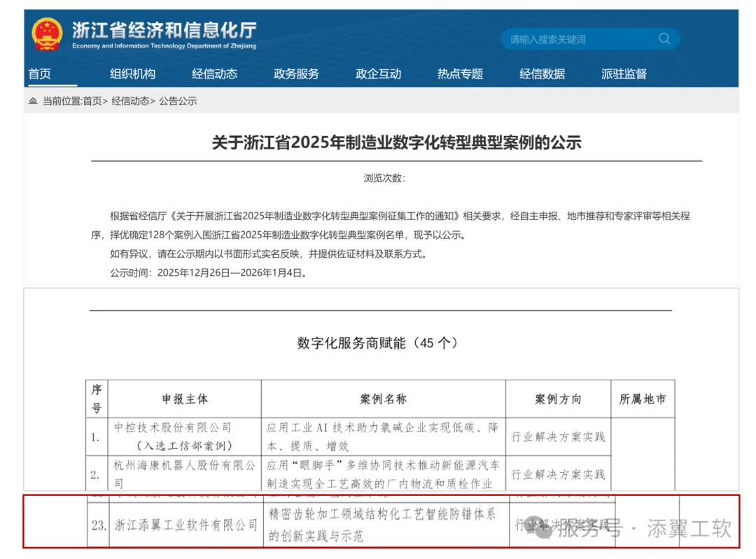Open the 派驻监督 navigation menu
Image resolution: width=756 pixels, height=559 pixels.
pyautogui.click(x=623, y=74)
